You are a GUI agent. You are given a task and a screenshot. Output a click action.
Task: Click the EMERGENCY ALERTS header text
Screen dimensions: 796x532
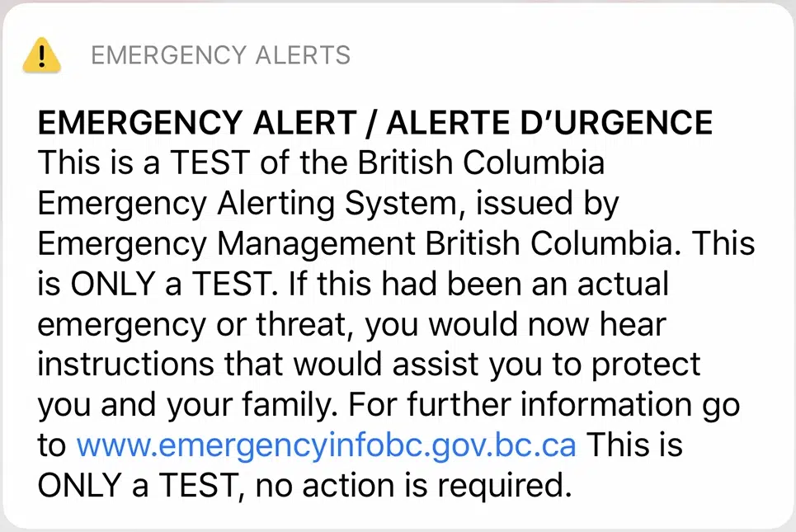[220, 55]
